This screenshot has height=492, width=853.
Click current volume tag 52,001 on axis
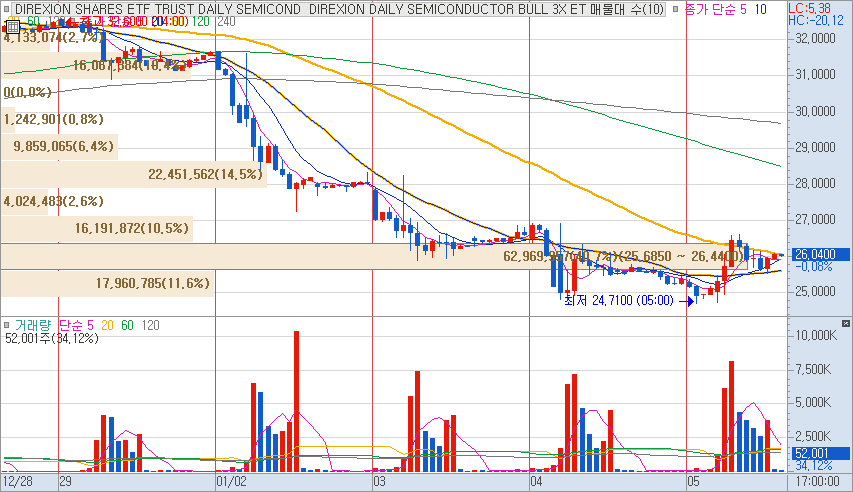point(818,453)
